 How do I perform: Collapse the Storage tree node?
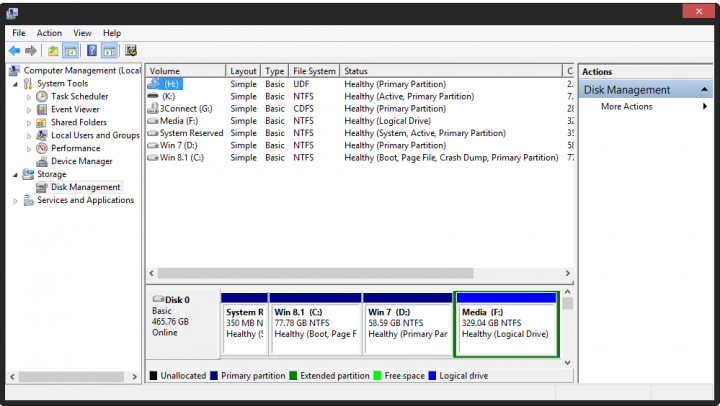click(x=16, y=175)
